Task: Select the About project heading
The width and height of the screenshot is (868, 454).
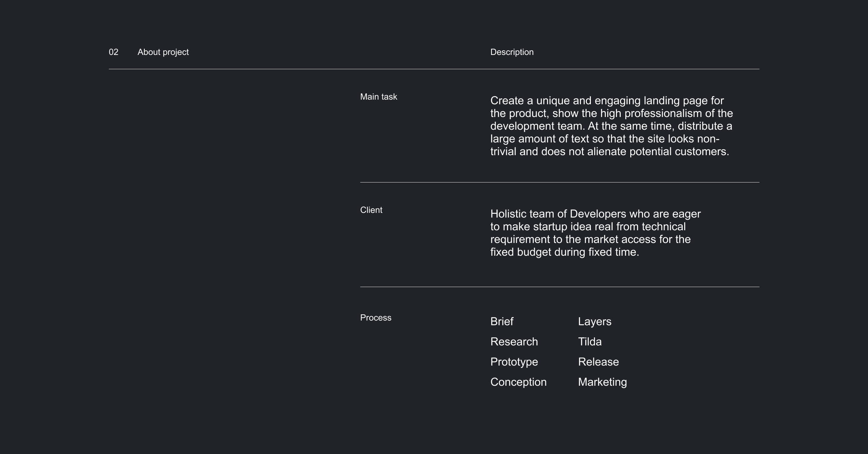Action: click(x=163, y=52)
